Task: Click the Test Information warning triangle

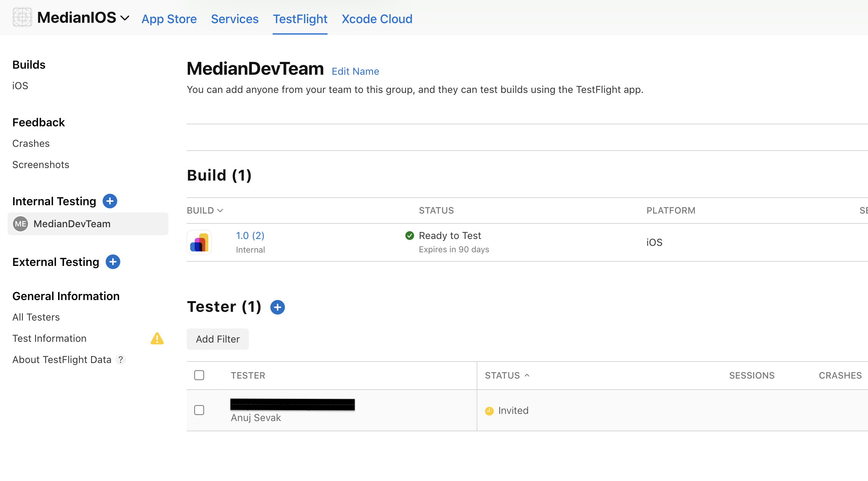Action: click(x=157, y=338)
